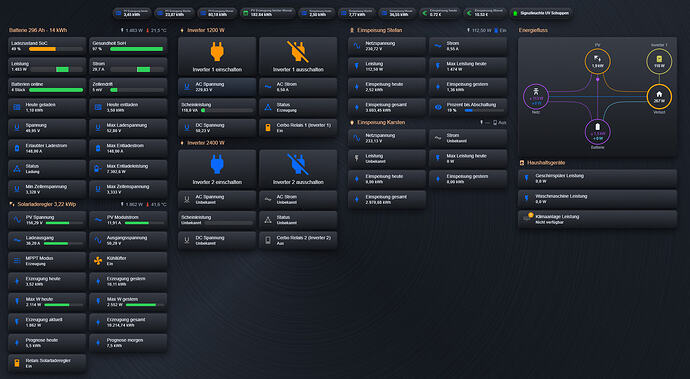Toggle the Ein status in Einspeisung Stefan header

click(500, 30)
